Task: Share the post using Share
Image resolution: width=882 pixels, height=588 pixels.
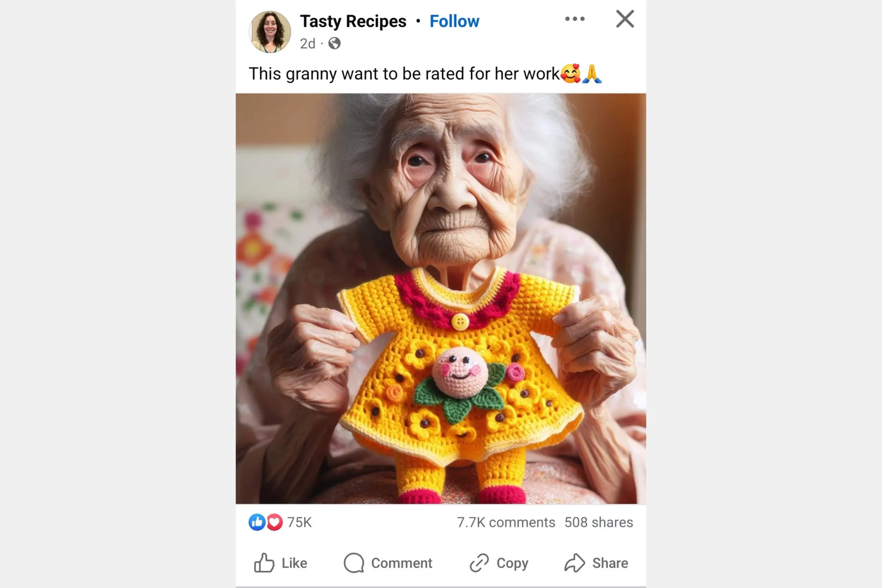Action: 596,563
